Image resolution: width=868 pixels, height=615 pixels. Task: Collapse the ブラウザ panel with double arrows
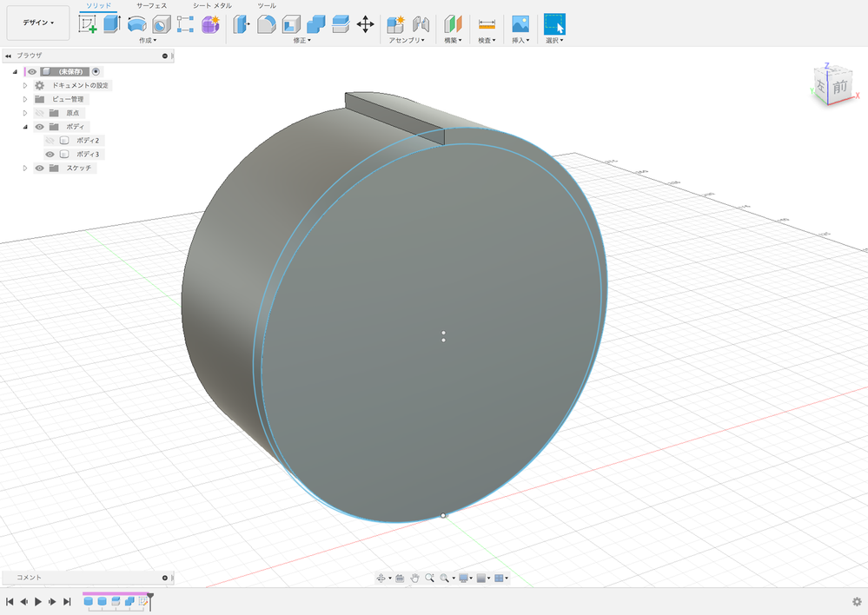click(9, 56)
